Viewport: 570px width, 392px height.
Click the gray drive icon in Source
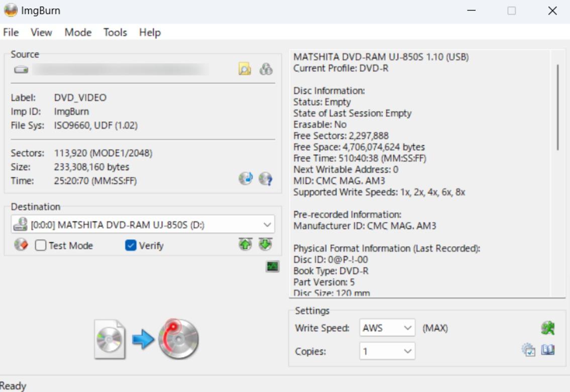coord(21,69)
